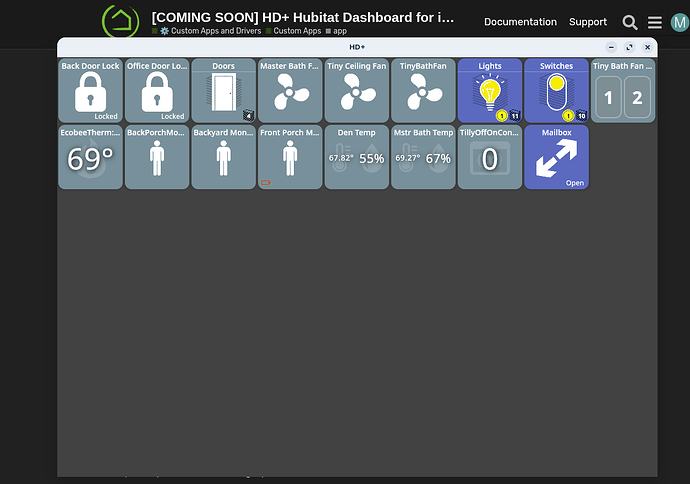Select the BackPorchMotion sensor tile
This screenshot has height=484, width=690.
click(x=157, y=157)
